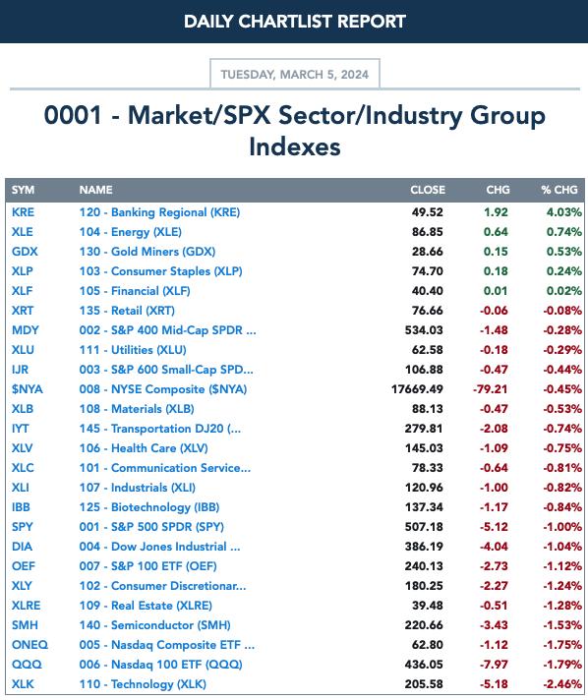Open 135 - Retail (XRT) chart

[x=127, y=311]
